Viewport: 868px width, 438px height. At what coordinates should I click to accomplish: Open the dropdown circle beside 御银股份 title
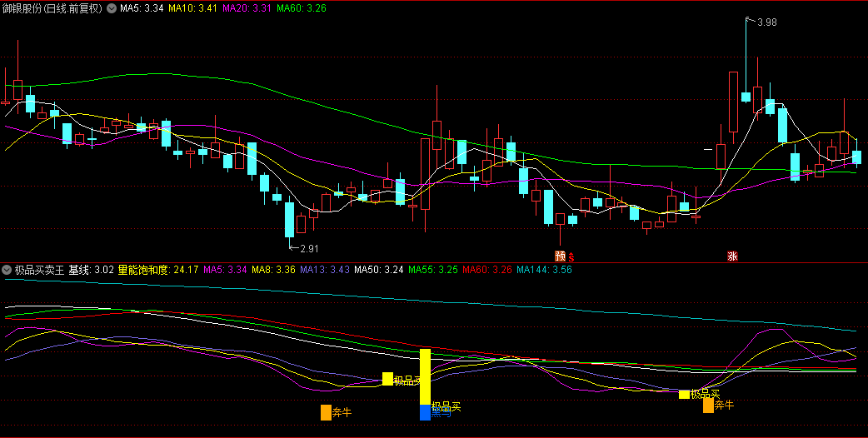click(x=112, y=9)
